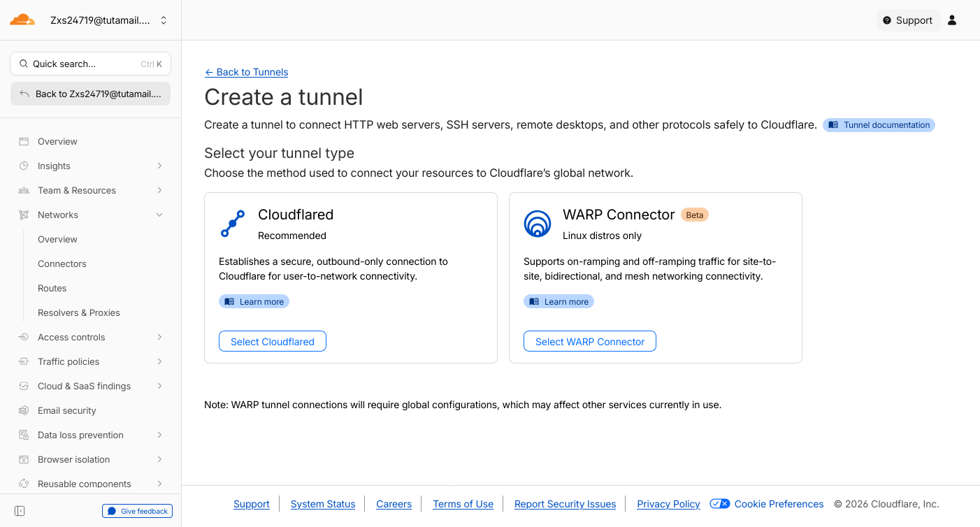Expand the Insights submenu chevron

(x=159, y=166)
